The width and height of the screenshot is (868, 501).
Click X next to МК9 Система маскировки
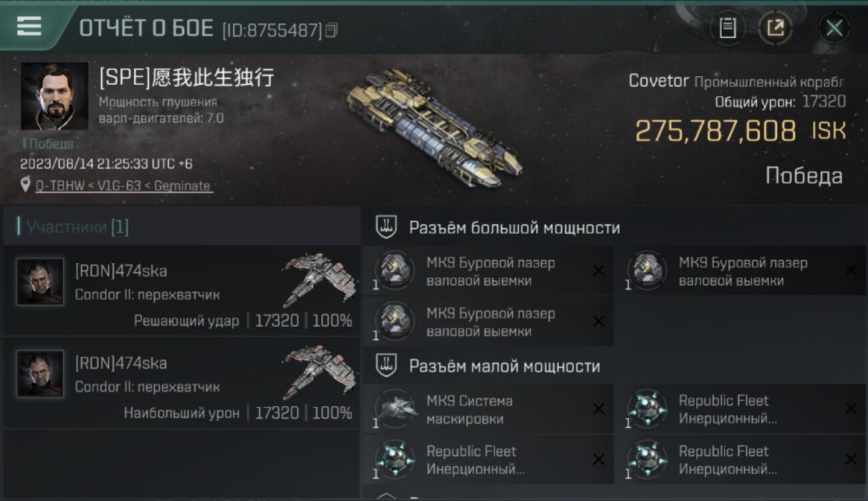(598, 409)
